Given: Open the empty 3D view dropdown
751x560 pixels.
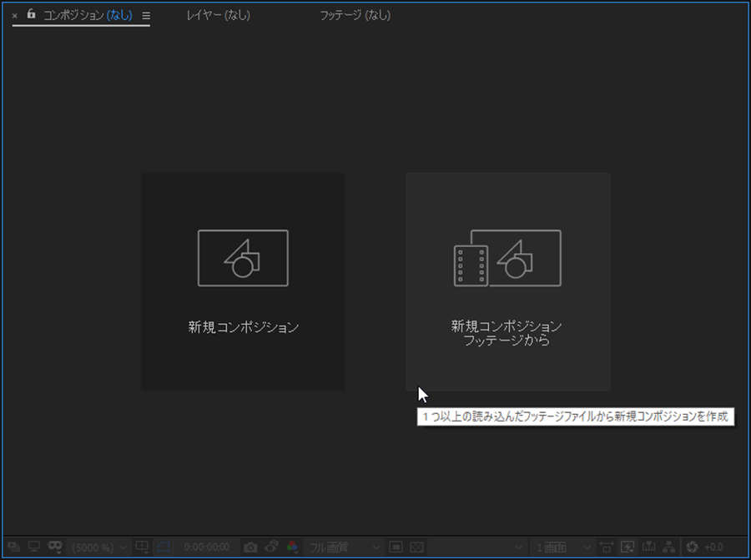Looking at the screenshot, I should [x=476, y=547].
